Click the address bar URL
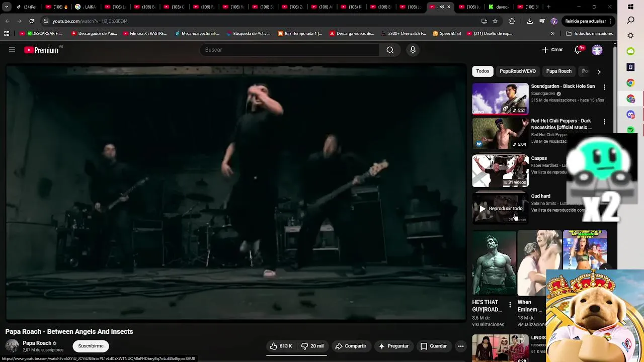 [90, 21]
